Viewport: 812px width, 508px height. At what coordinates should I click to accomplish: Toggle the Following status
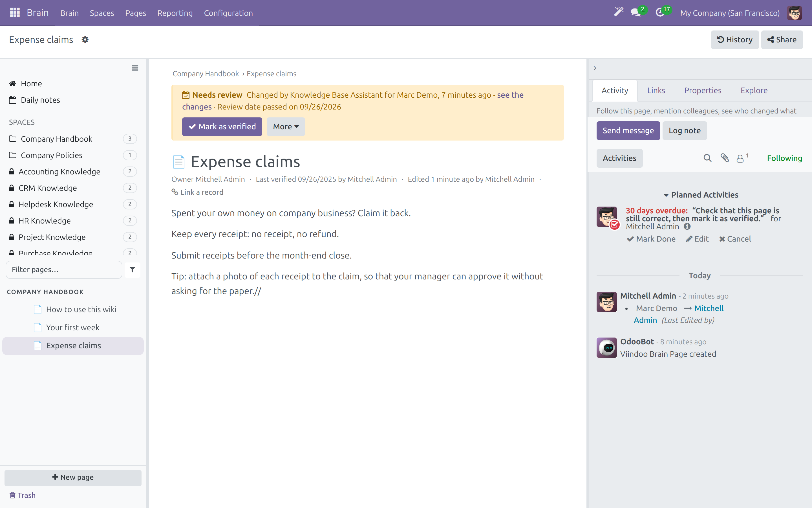pyautogui.click(x=784, y=158)
